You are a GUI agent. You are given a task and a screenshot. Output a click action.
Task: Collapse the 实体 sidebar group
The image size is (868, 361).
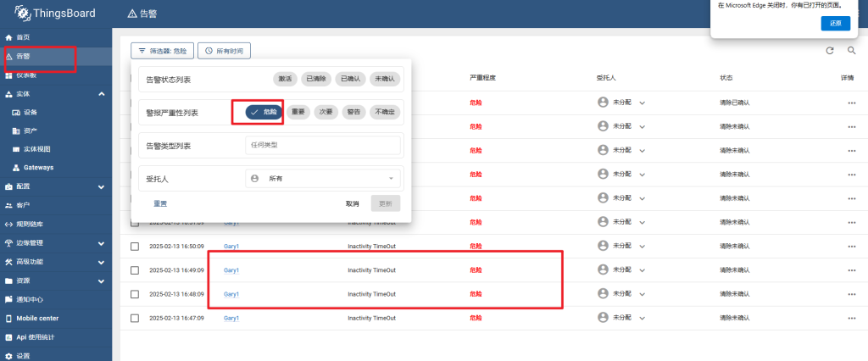pyautogui.click(x=102, y=94)
